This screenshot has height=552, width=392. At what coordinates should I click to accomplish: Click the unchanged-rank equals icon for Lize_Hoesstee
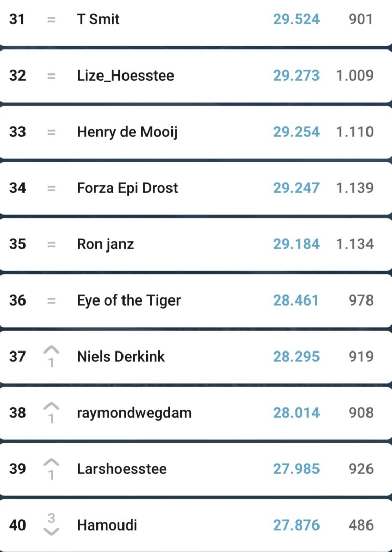pyautogui.click(x=51, y=76)
